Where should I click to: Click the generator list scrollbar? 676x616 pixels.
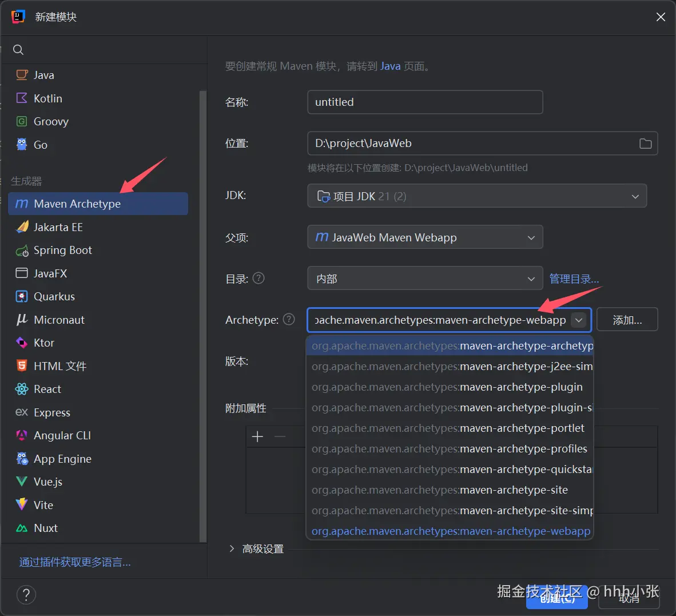click(x=202, y=316)
